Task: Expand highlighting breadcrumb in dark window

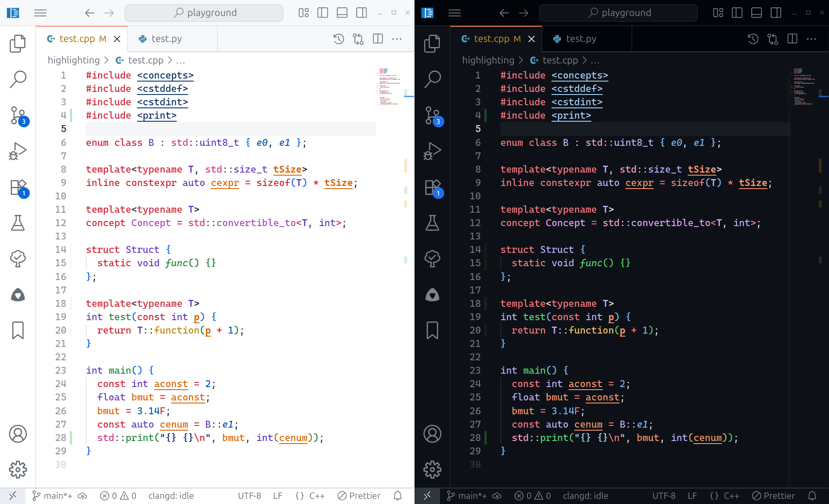Action: click(x=488, y=60)
